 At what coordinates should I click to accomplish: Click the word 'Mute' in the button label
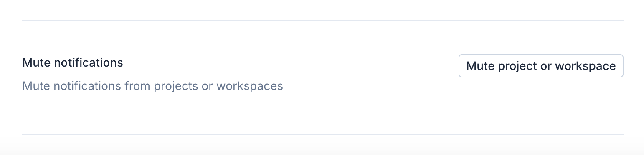click(480, 66)
